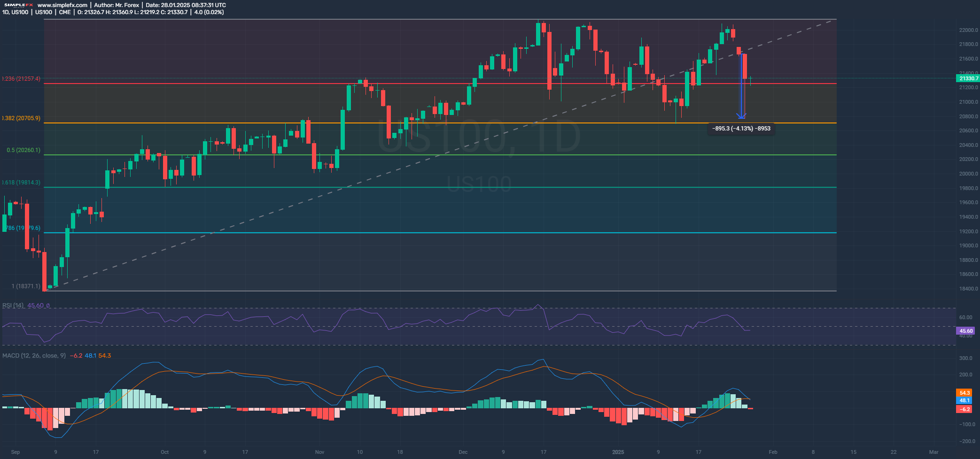This screenshot has width=980, height=459.
Task: Click the SimpleFX logo in the header
Action: coord(18,5)
